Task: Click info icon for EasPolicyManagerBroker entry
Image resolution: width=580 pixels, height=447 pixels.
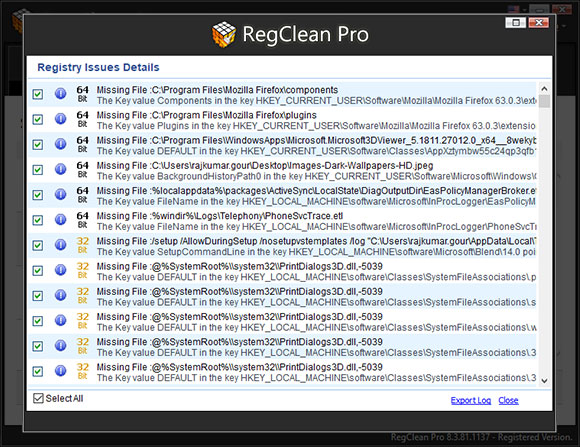Action: [x=61, y=194]
